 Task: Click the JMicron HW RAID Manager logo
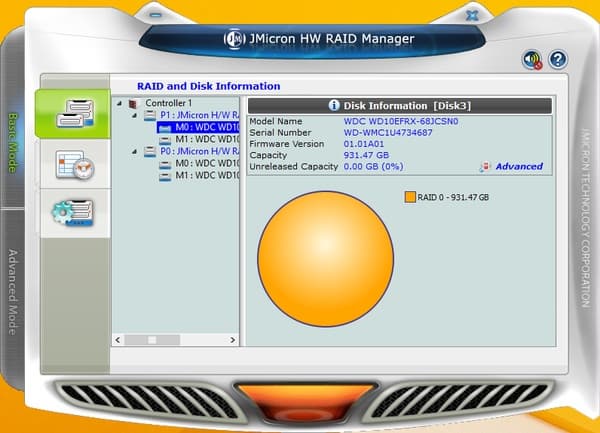coord(234,39)
